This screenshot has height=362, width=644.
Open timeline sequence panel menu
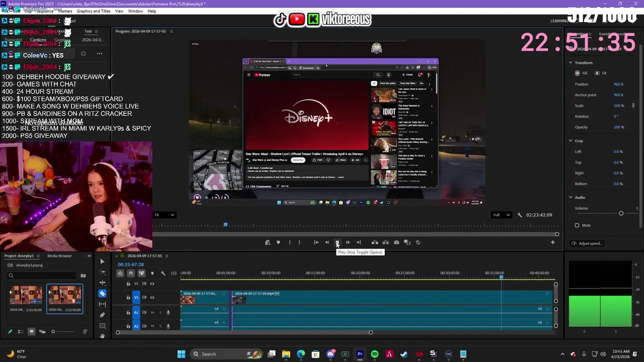168,256
